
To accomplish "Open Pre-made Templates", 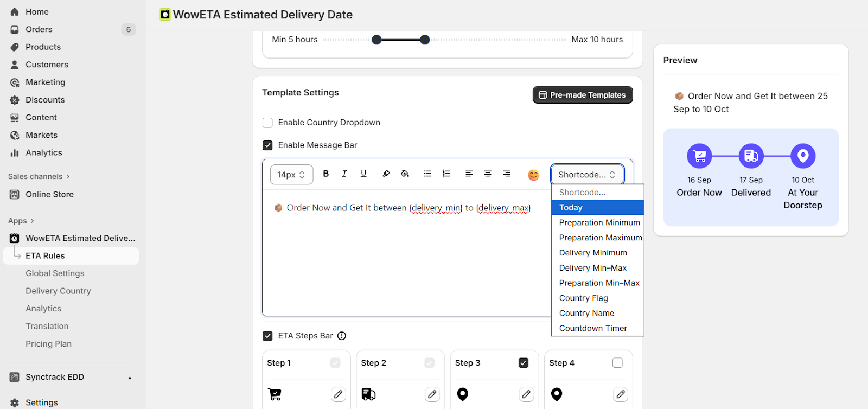I will (x=582, y=95).
